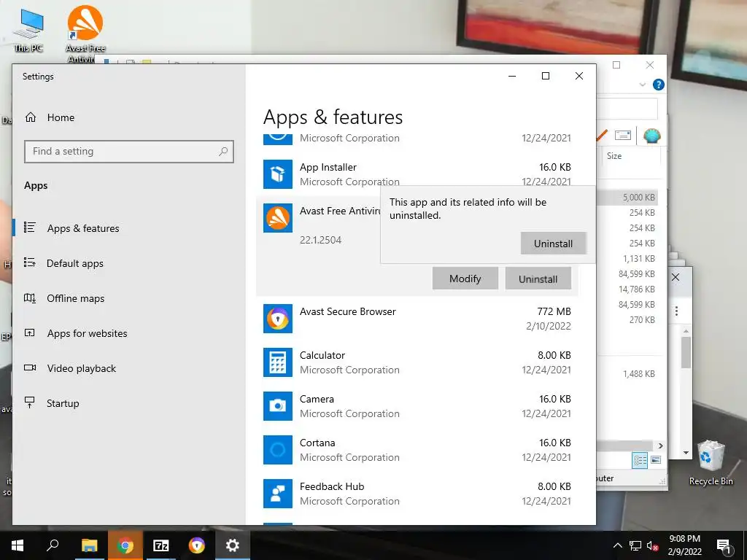
Task: Click Settings gear on taskbar
Action: click(x=232, y=545)
